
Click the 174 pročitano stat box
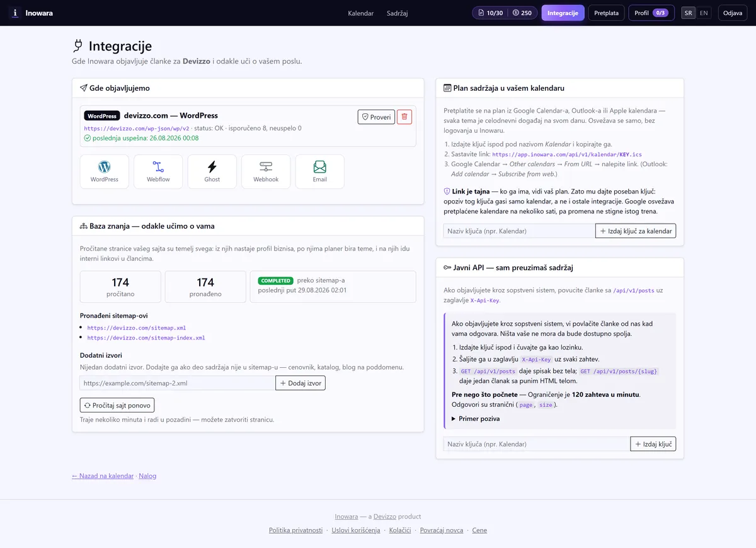[x=120, y=287]
